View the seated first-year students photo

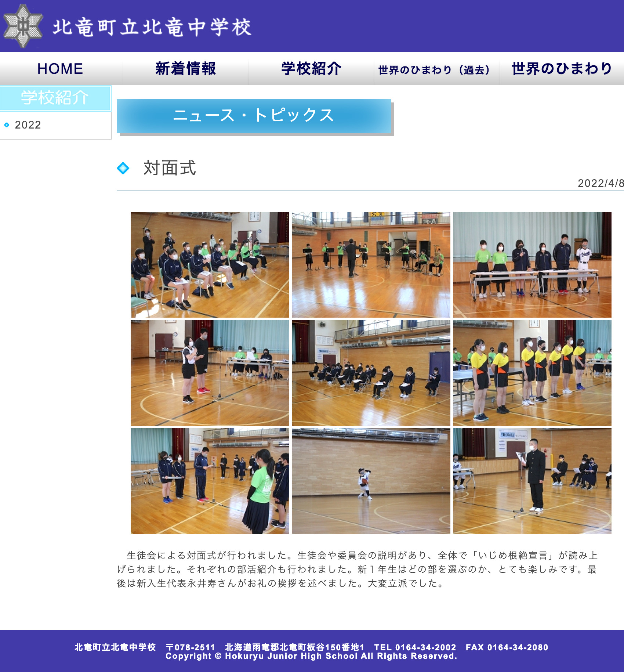tap(371, 375)
